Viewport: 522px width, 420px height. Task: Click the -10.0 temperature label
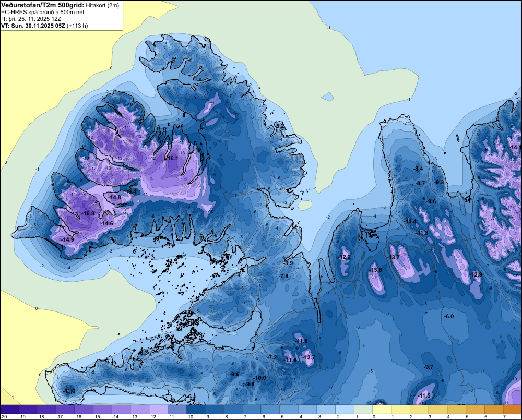tap(259, 378)
